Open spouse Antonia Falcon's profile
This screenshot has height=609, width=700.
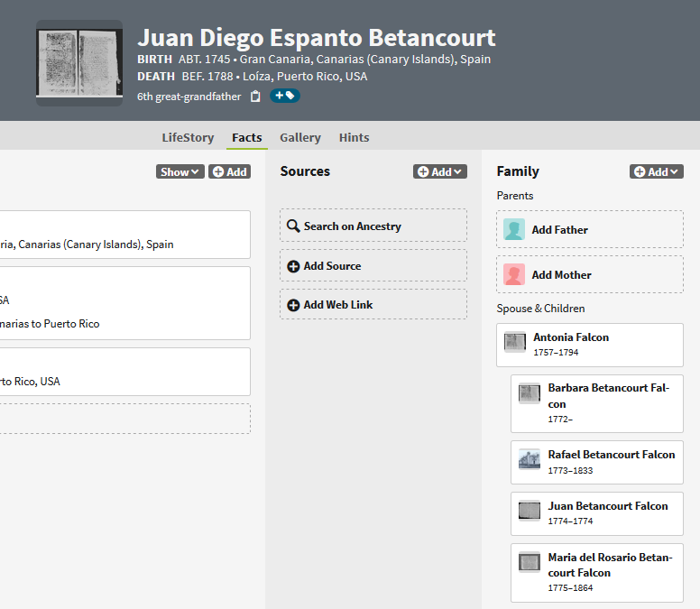coord(570,337)
